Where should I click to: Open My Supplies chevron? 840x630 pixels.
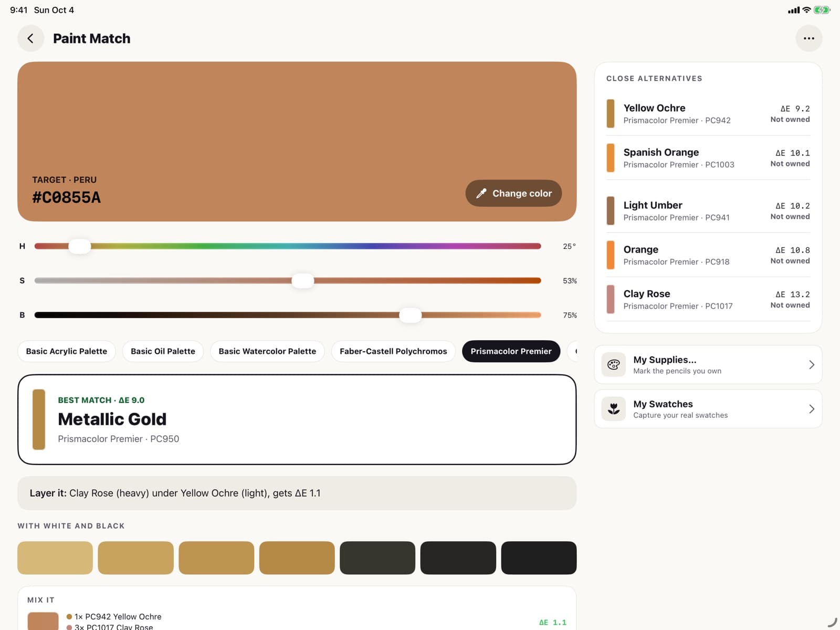(811, 364)
